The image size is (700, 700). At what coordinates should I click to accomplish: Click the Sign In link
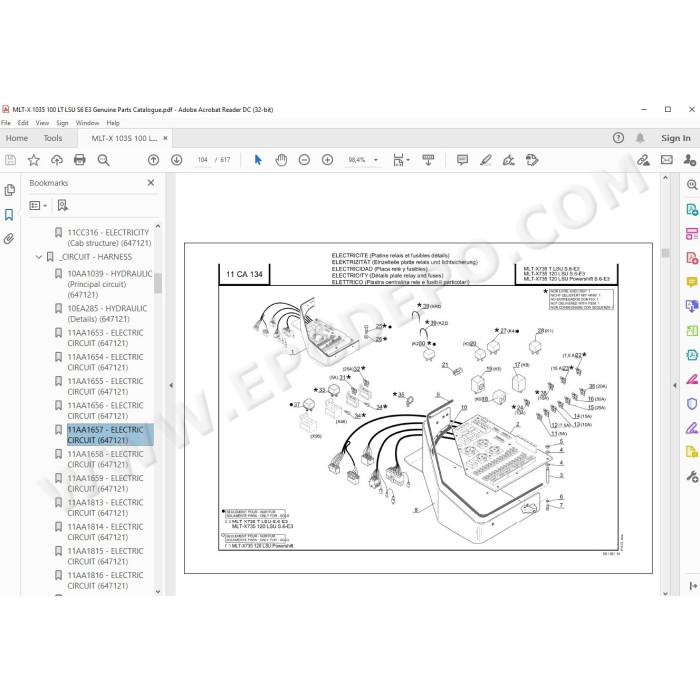pos(676,138)
